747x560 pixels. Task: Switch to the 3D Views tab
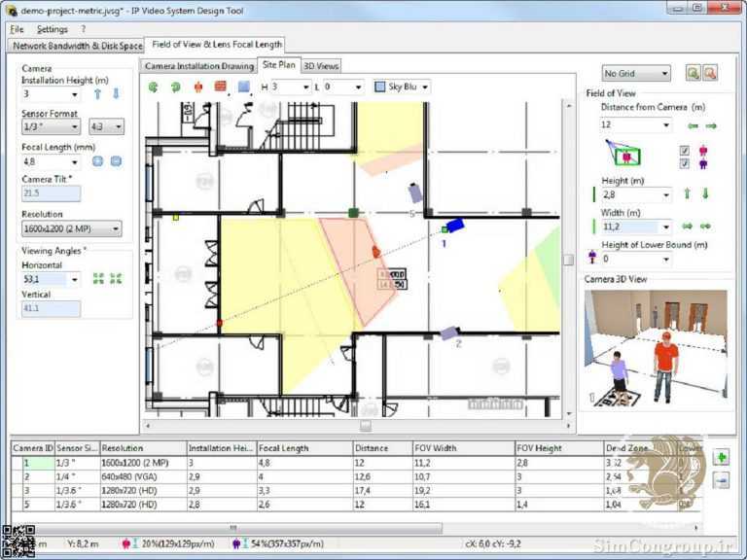[x=321, y=66]
